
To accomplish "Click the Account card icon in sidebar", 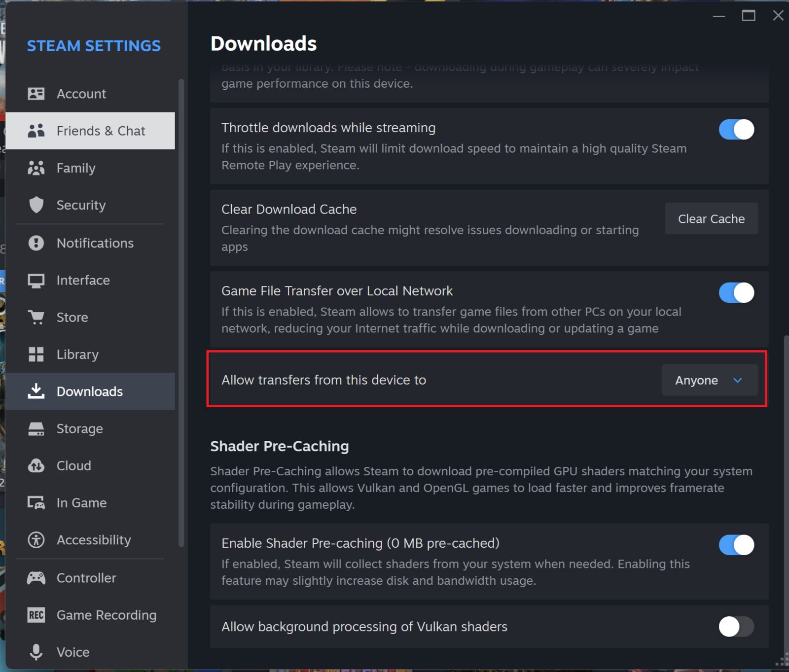I will tap(36, 94).
